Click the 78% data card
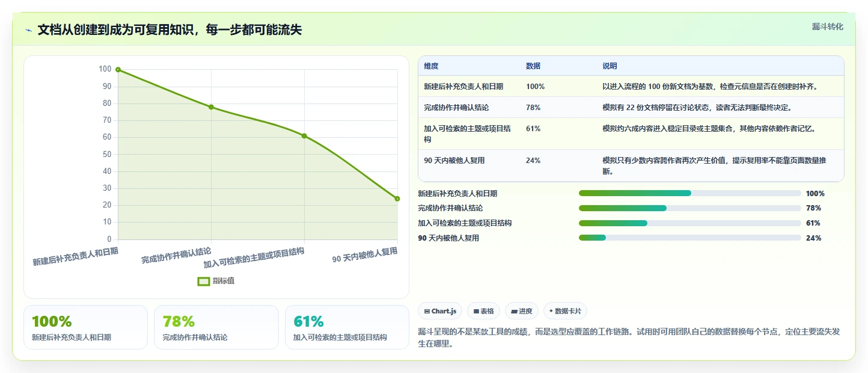Screen dimensions: 868x373 (216, 327)
